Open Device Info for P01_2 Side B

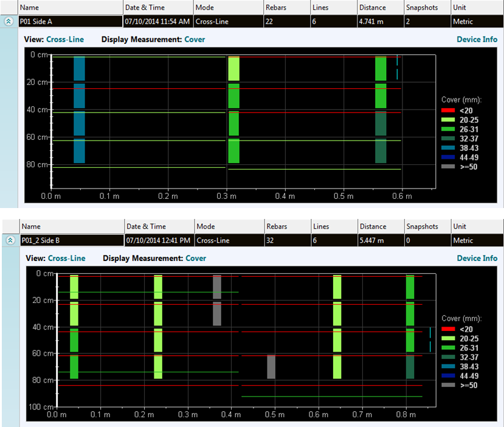477,258
